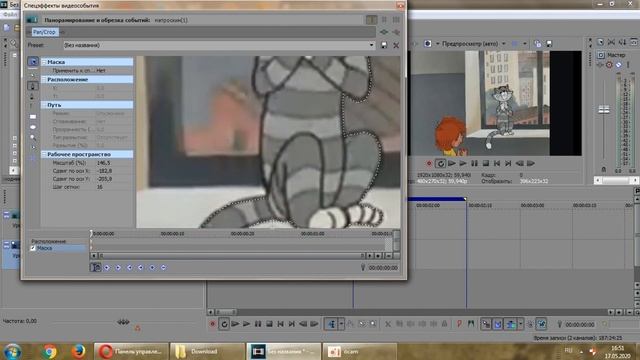This screenshot has height=360, width=640.
Task: Select the anchor deletion tool
Action: point(33,96)
